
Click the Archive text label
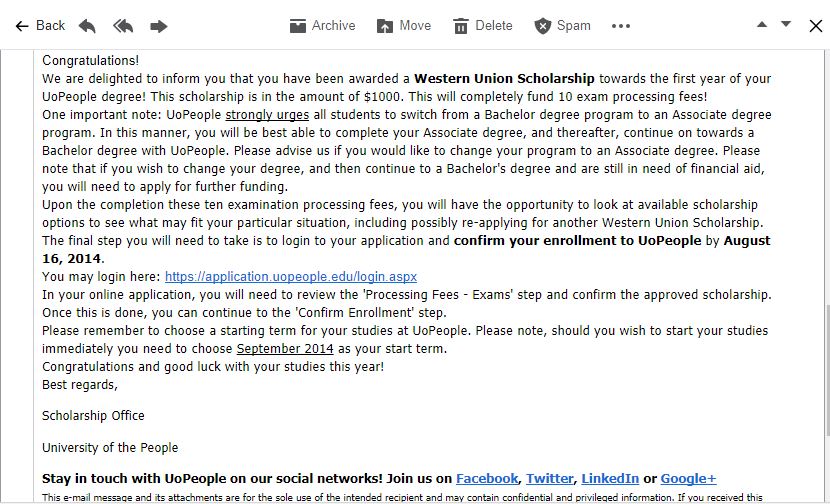click(x=333, y=26)
